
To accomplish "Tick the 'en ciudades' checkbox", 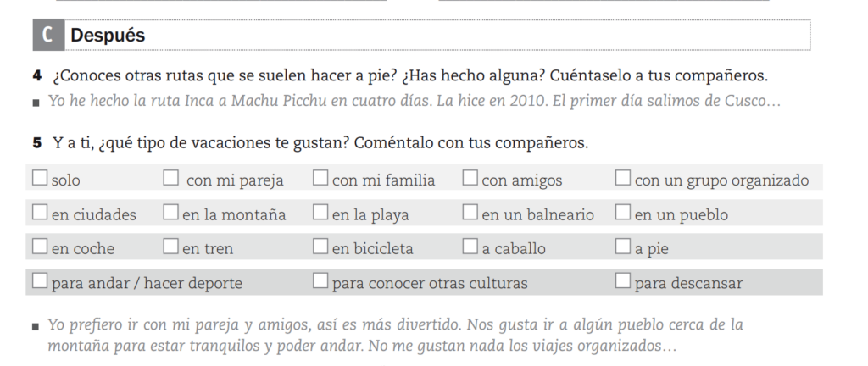I will [40, 212].
